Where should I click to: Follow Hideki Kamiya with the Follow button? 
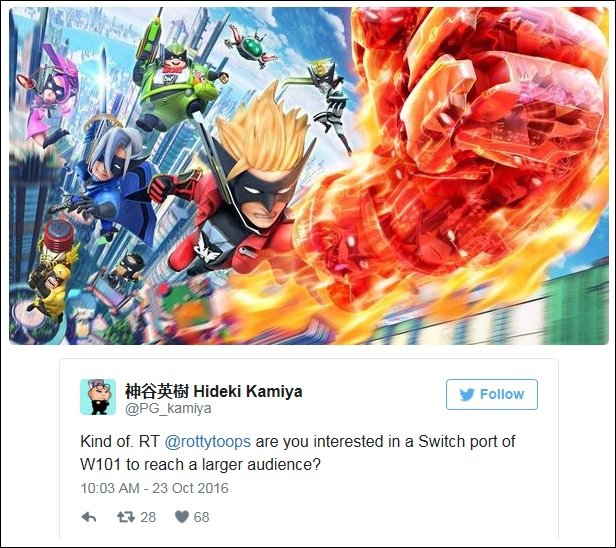click(492, 394)
